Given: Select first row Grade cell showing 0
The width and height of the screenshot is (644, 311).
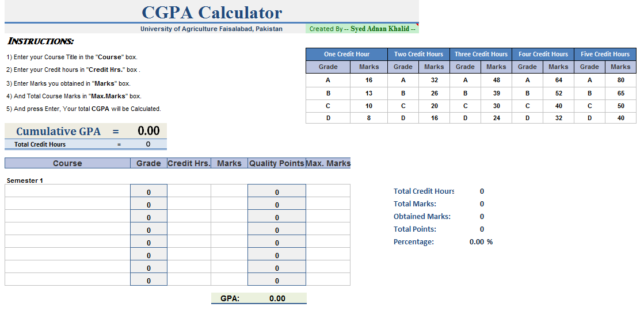Looking at the screenshot, I should click(x=148, y=191).
